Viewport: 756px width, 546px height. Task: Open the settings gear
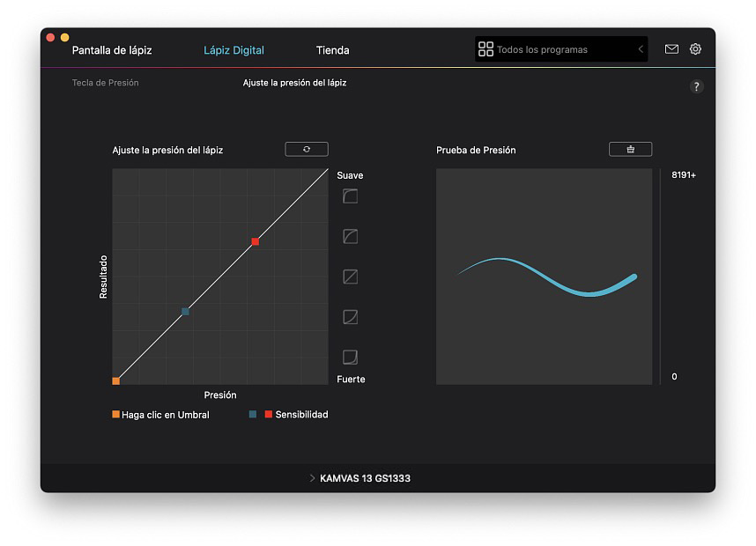[695, 49]
